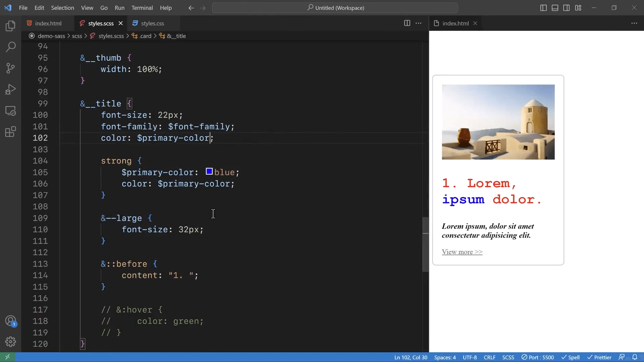Select the index.html preview tab
The height and width of the screenshot is (362, 644).
point(455,23)
